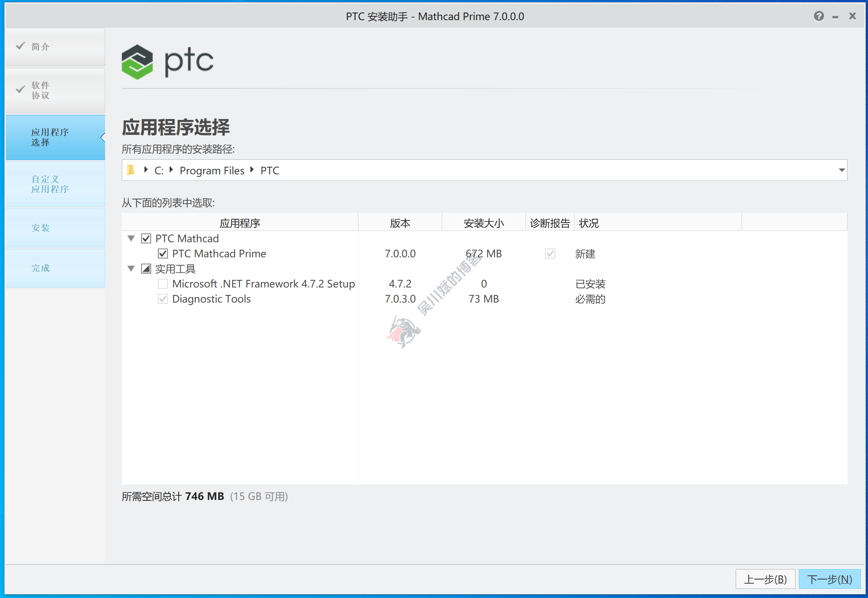Click the (15 GB 可用) text
The height and width of the screenshot is (598, 868).
coord(259,496)
